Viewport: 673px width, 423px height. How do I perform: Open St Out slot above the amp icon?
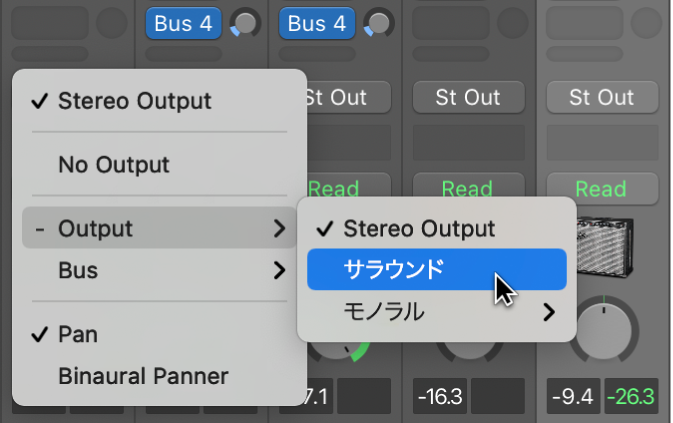pyautogui.click(x=601, y=98)
